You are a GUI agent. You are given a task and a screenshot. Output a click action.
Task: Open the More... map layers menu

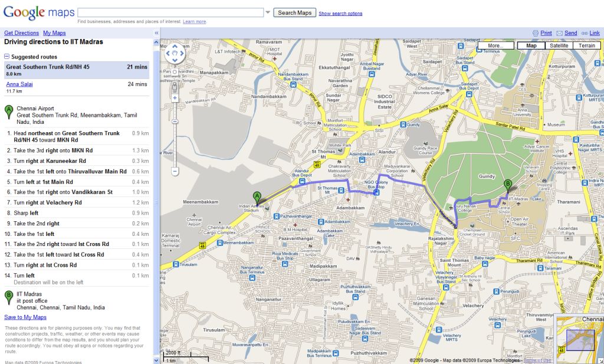[x=495, y=45]
